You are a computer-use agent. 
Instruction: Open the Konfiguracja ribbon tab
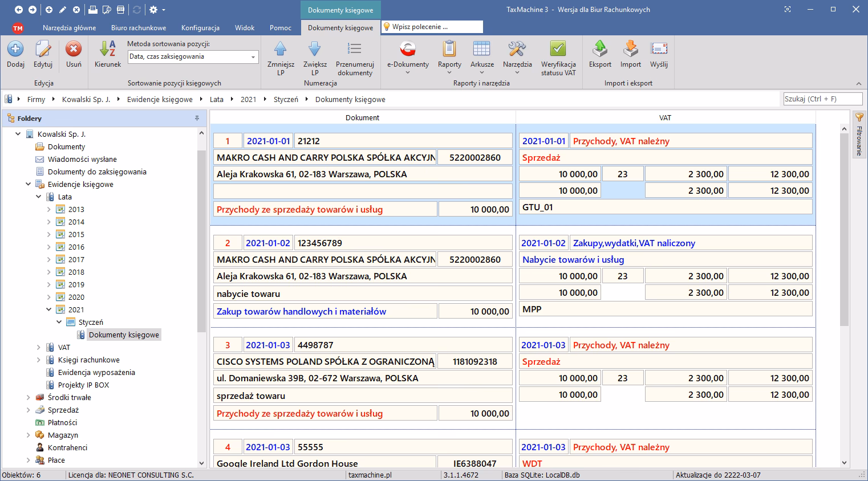pyautogui.click(x=200, y=27)
